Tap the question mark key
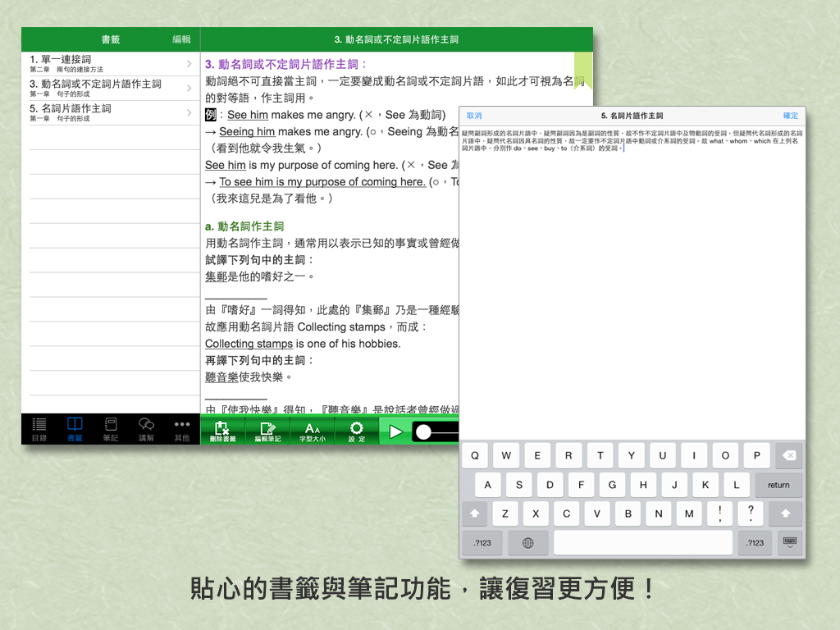 (751, 514)
